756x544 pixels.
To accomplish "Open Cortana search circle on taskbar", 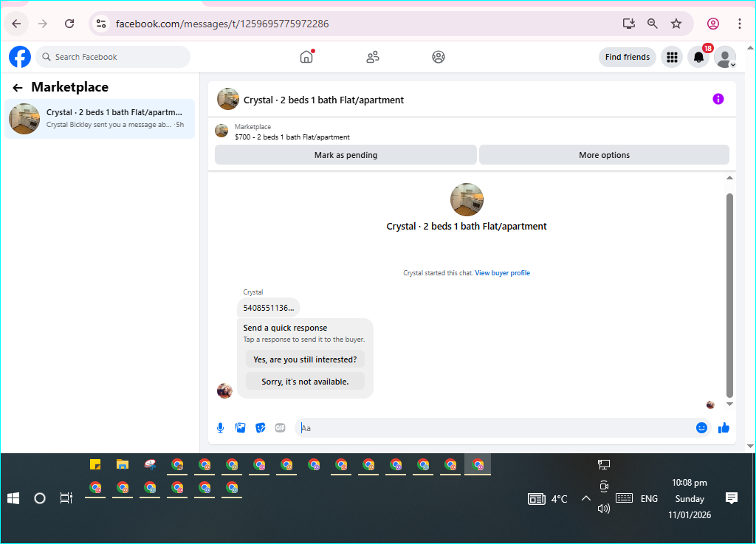I will pos(40,498).
